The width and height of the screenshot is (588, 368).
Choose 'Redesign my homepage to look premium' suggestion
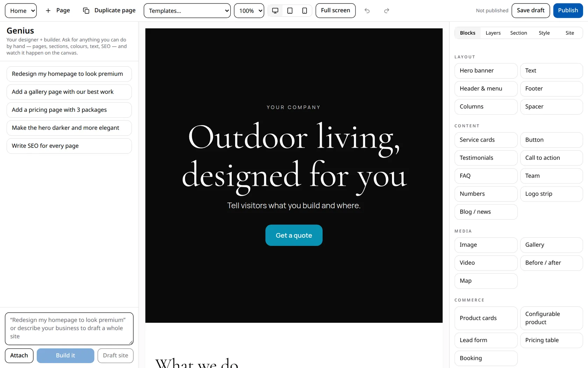69,74
